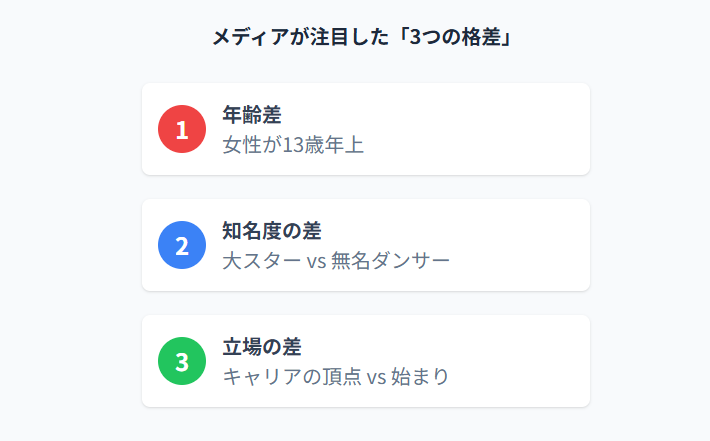Click the green number 3 circle
This screenshot has width=710, height=441.
[182, 361]
